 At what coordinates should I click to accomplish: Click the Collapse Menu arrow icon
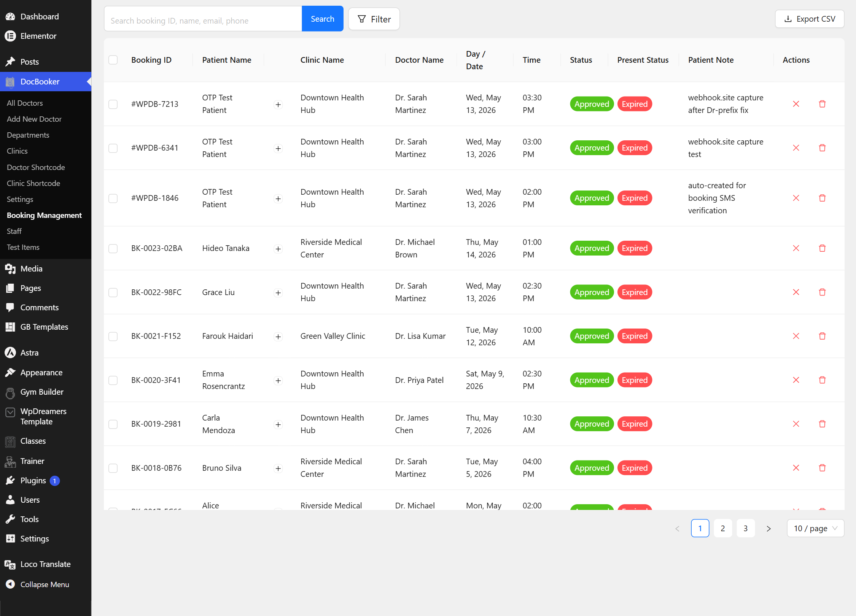coord(10,584)
